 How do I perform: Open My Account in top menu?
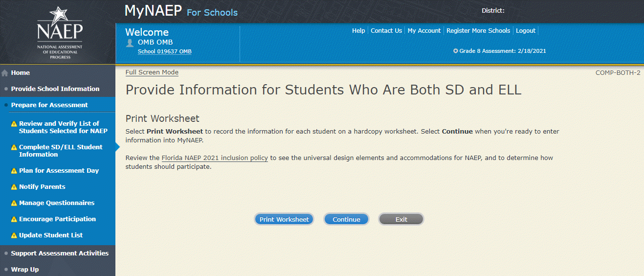424,31
